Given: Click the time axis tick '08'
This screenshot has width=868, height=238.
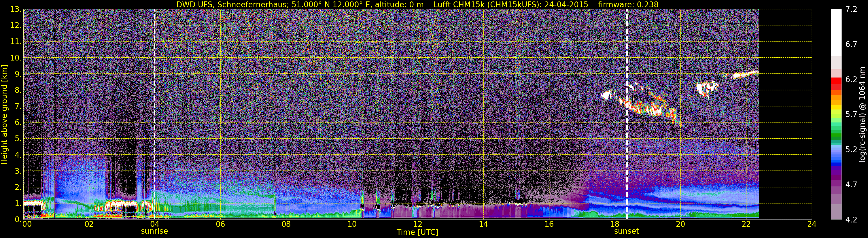Looking at the screenshot, I should [x=286, y=224].
